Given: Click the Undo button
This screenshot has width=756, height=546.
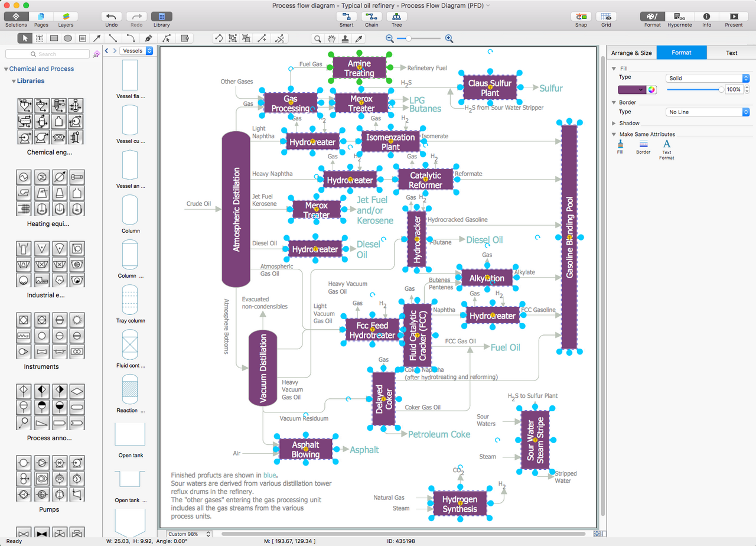Looking at the screenshot, I should click(x=112, y=17).
